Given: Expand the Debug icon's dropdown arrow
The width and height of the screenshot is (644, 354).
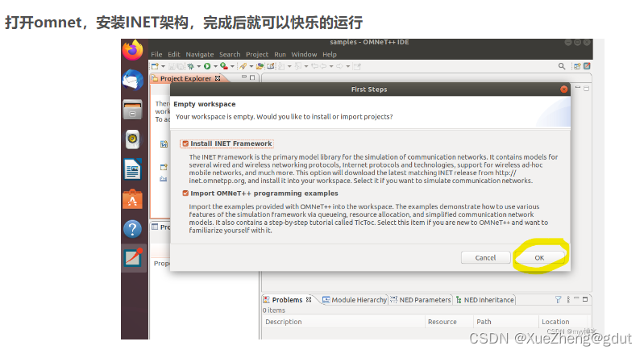Looking at the screenshot, I should pyautogui.click(x=199, y=66).
